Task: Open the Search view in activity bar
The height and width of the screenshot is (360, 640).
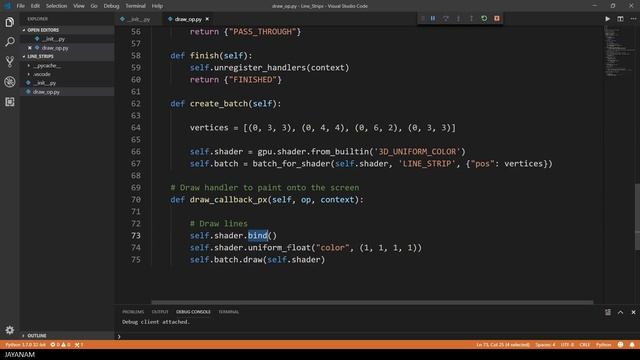Action: click(10, 42)
